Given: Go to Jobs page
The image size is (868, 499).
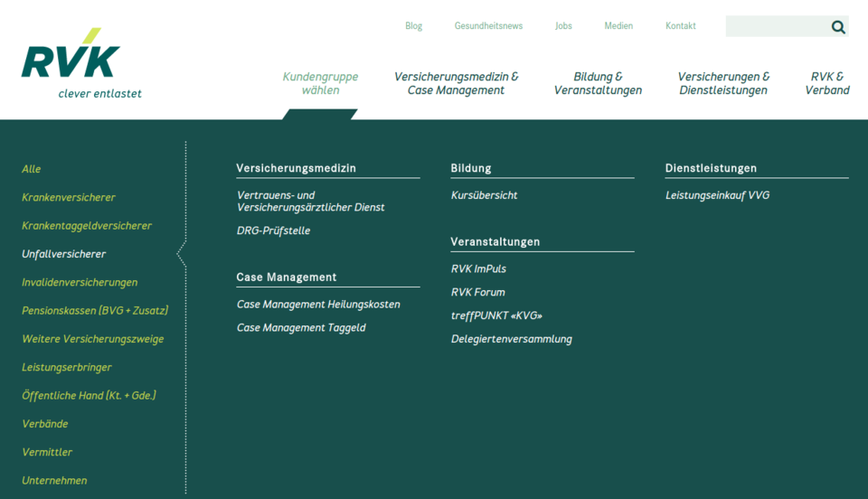Looking at the screenshot, I should click(563, 26).
